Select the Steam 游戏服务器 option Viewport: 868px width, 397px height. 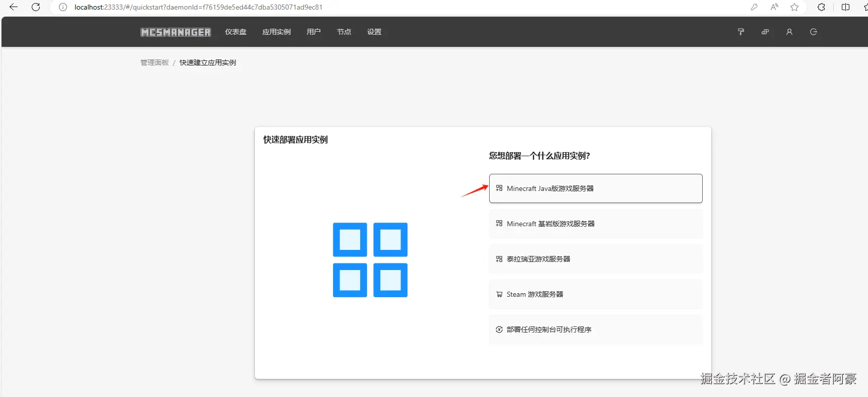595,294
